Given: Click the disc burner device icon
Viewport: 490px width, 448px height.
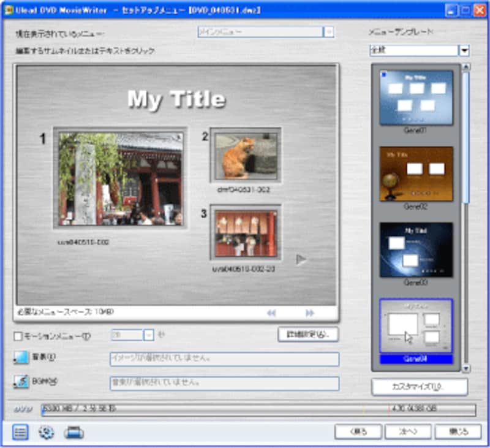Looking at the screenshot, I should [73, 432].
